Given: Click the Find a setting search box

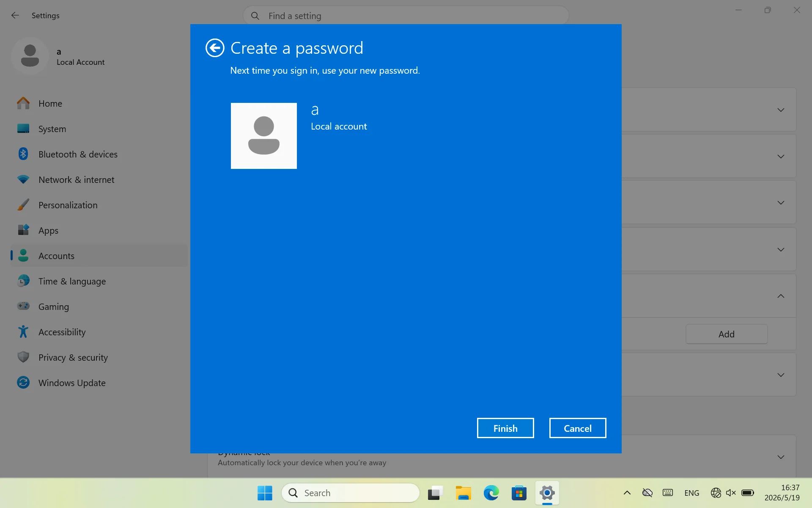Looking at the screenshot, I should [406, 16].
